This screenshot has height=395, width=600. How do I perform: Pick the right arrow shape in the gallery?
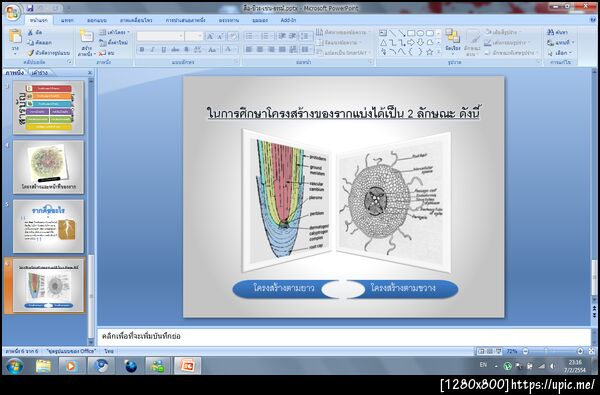click(x=411, y=42)
